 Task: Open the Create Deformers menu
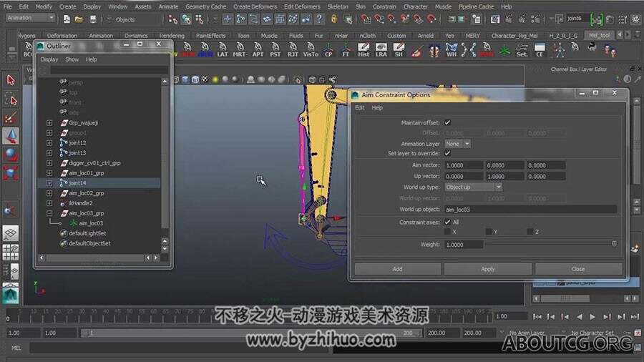[255, 6]
